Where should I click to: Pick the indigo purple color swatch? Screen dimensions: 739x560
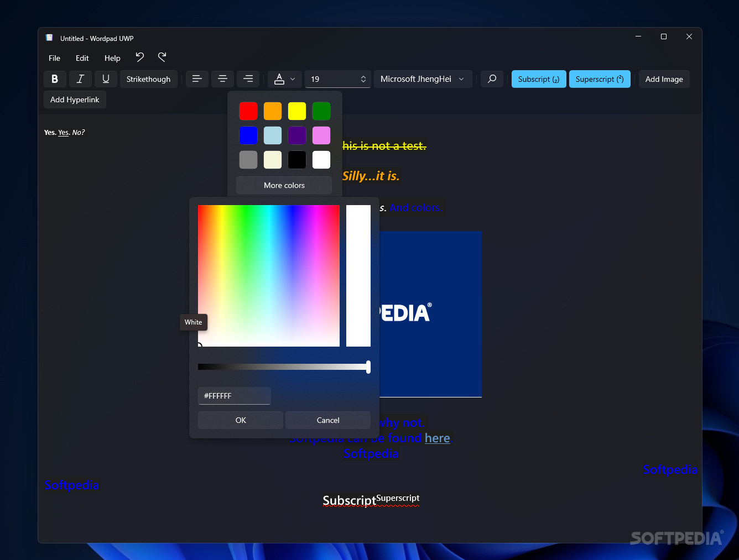[x=297, y=135]
